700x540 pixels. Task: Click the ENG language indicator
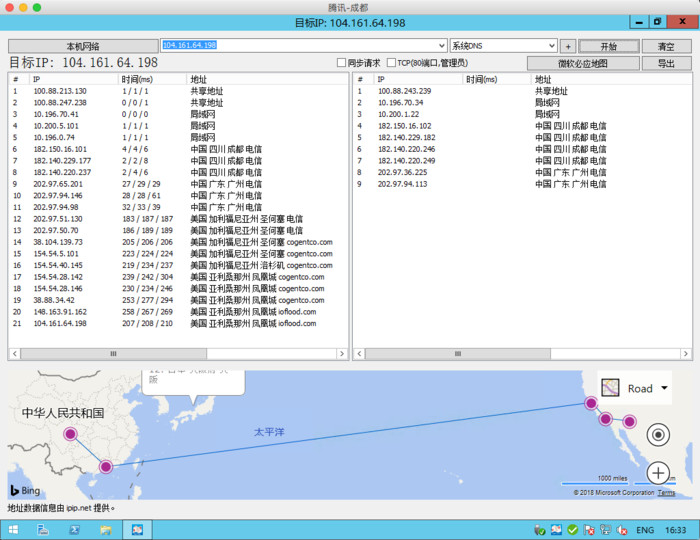tap(645, 530)
